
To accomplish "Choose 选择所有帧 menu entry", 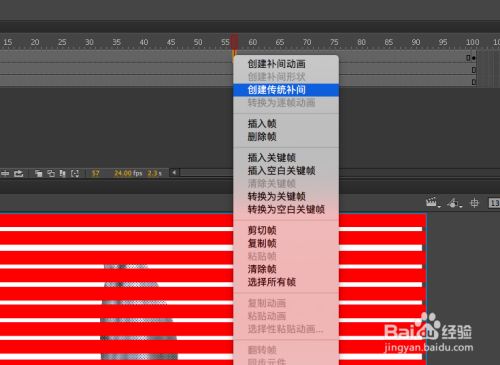I will (286, 282).
